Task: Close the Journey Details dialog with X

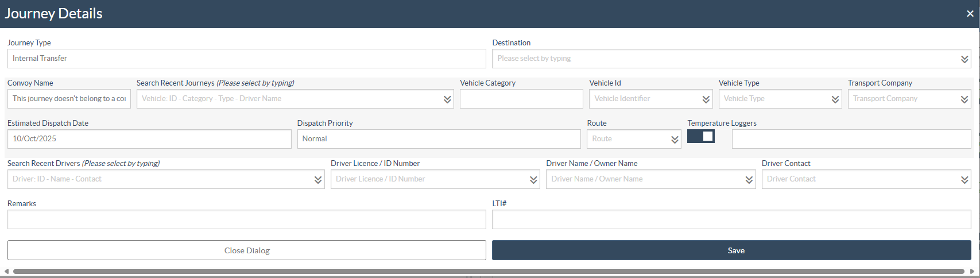Action: [x=970, y=14]
